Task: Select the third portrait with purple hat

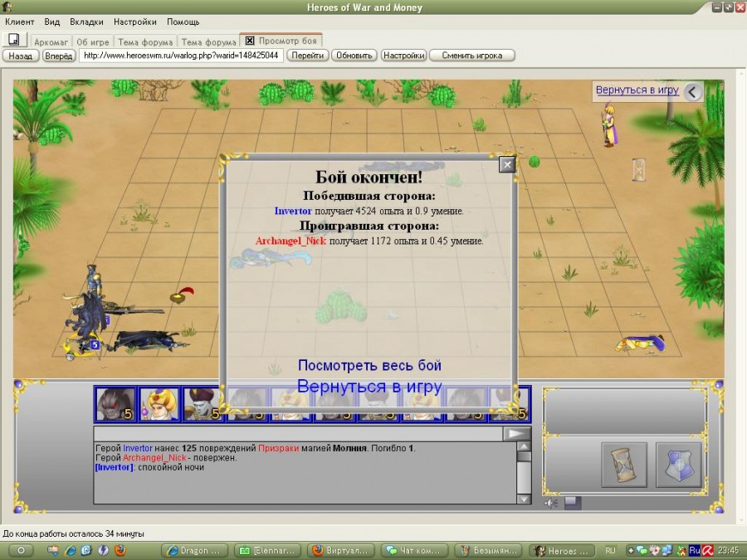Action: 202,404
